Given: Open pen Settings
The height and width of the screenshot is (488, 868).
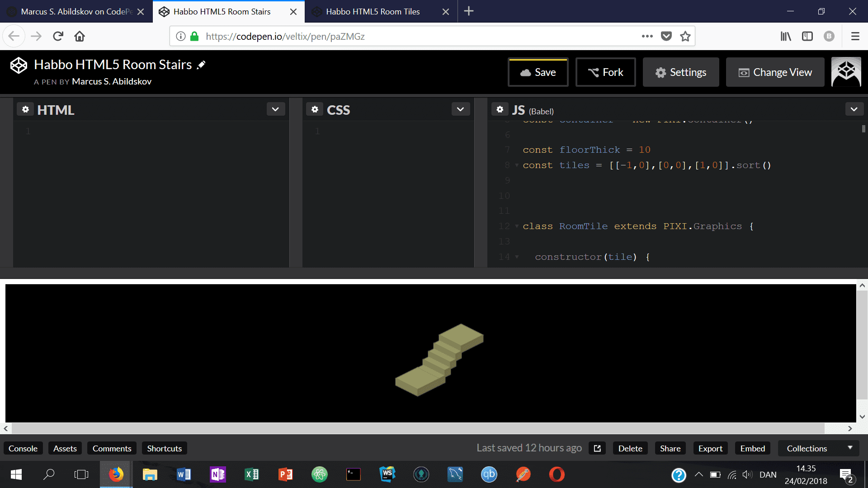Looking at the screenshot, I should pyautogui.click(x=681, y=72).
